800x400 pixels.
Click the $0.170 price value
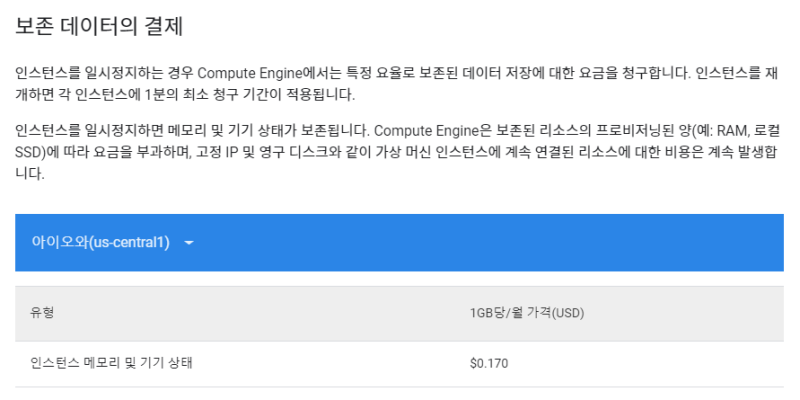(x=488, y=363)
